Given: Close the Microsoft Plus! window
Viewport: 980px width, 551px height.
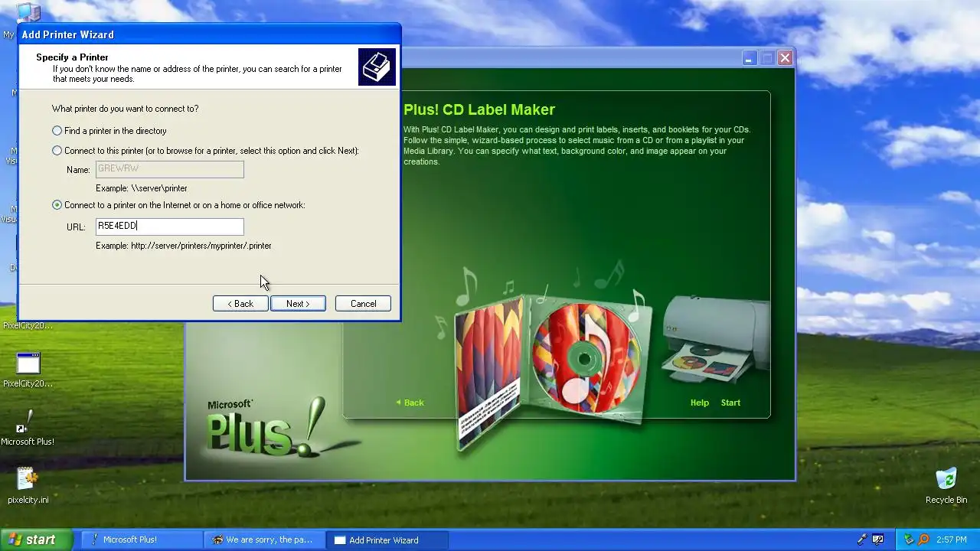Looking at the screenshot, I should pos(785,58).
